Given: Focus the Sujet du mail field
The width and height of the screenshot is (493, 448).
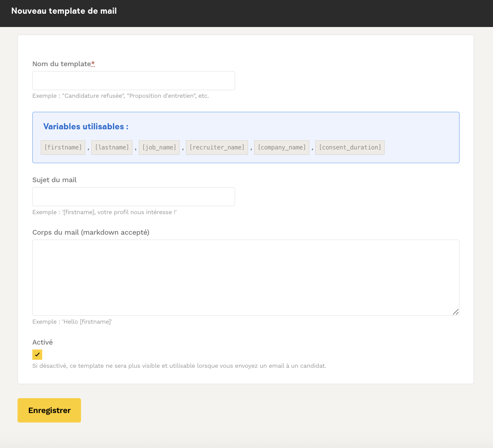Looking at the screenshot, I should point(134,197).
